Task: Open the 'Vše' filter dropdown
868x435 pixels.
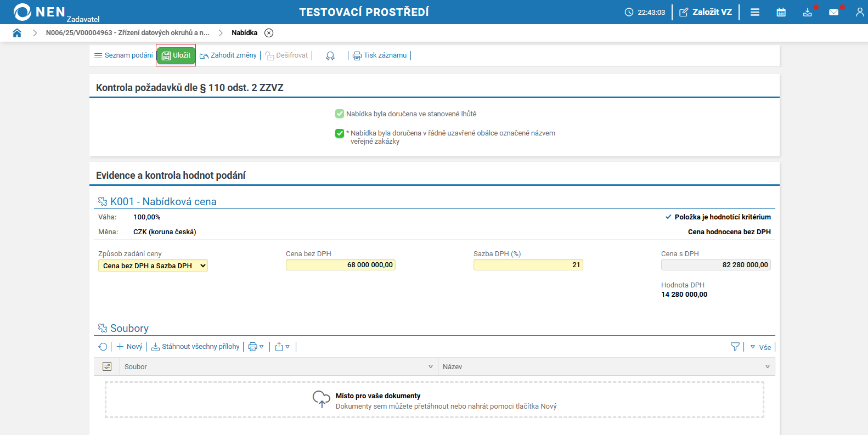Action: point(760,347)
